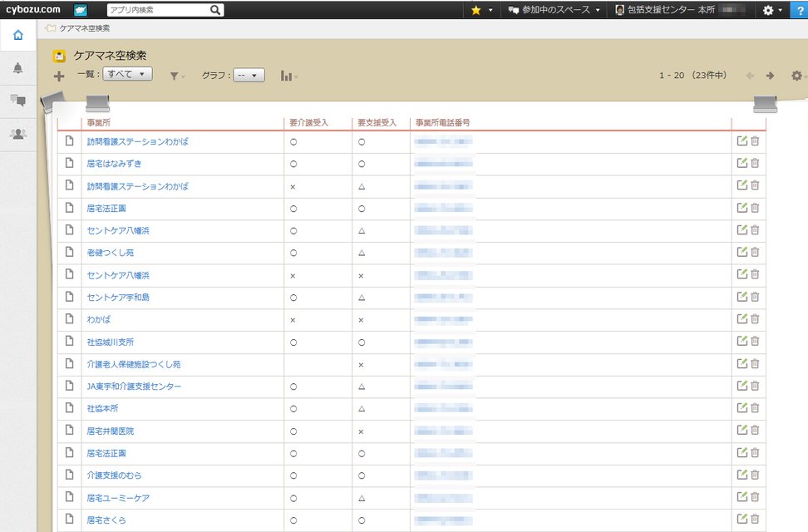Open the 包括支援センター 本所 user menu
The image size is (808, 532).
(x=680, y=10)
